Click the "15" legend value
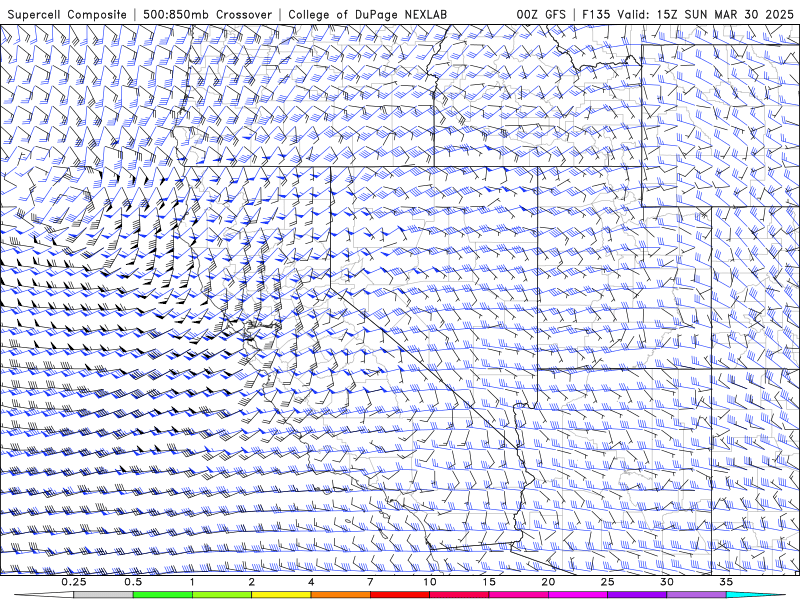The width and height of the screenshot is (800, 600). 489,582
